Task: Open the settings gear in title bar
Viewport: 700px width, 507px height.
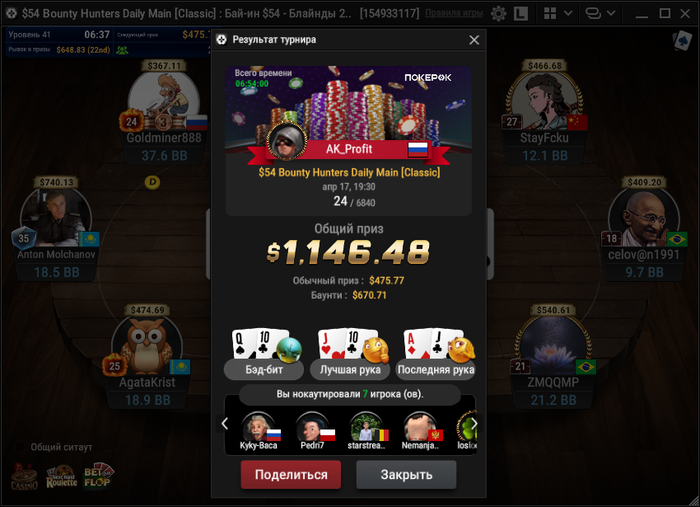Action: pos(498,13)
